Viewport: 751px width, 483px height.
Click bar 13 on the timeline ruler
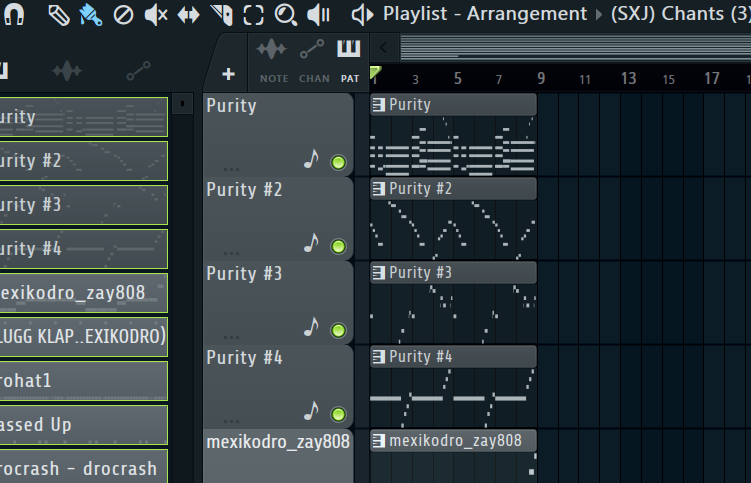(628, 79)
